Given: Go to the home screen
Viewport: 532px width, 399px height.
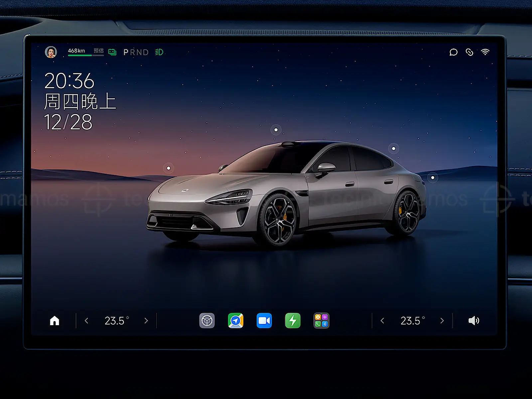Looking at the screenshot, I should (x=55, y=321).
